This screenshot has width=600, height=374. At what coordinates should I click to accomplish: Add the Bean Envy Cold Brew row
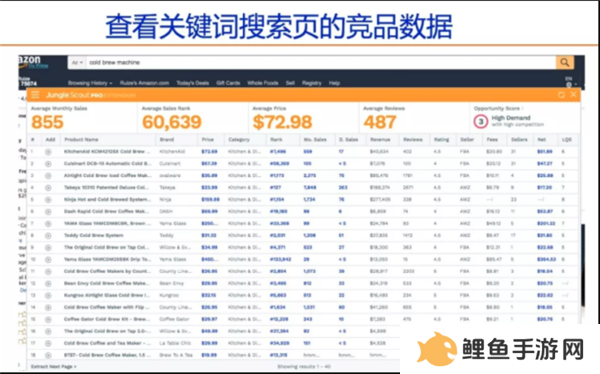pyautogui.click(x=48, y=284)
